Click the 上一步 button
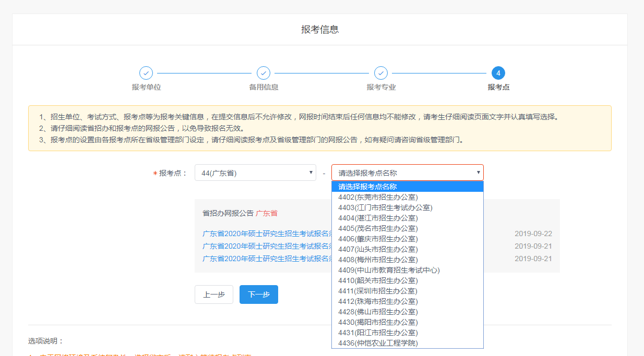Viewport: 644px width, 356px height. coord(213,294)
